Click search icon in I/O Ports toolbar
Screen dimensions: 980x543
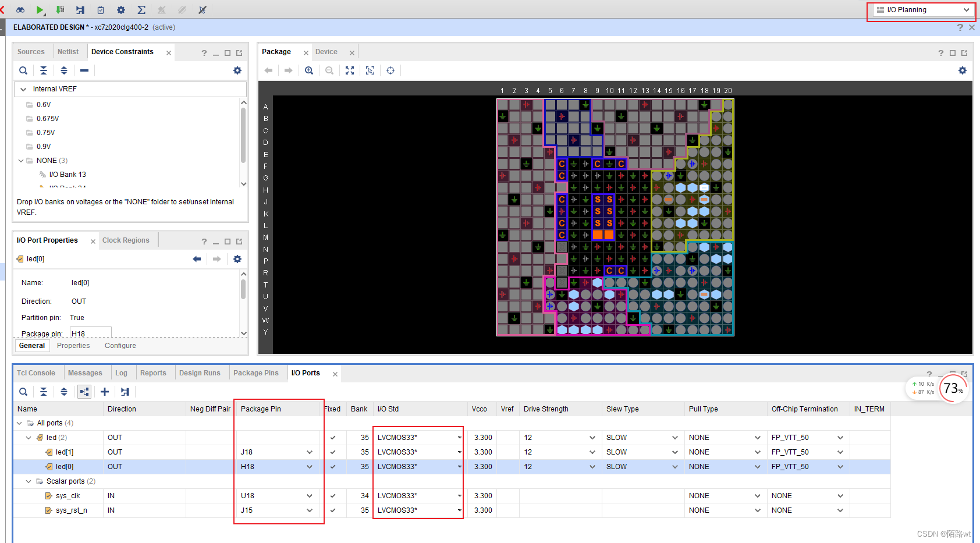(23, 392)
